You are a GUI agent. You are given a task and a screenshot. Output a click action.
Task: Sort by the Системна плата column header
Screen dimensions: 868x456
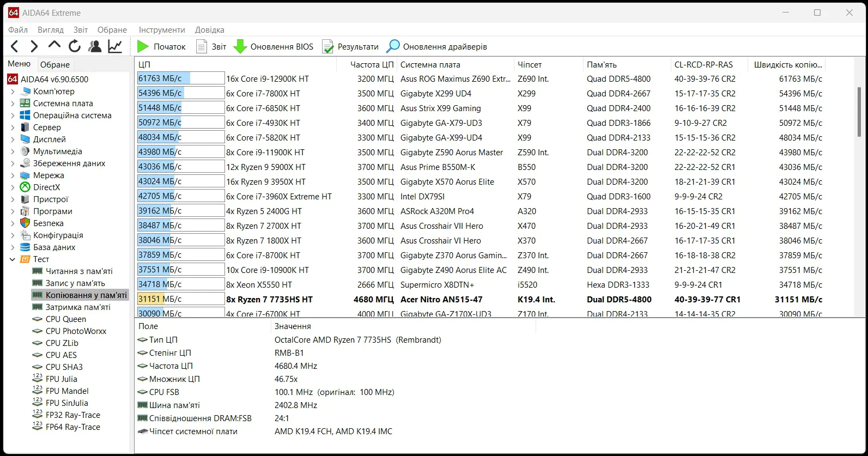click(x=456, y=64)
